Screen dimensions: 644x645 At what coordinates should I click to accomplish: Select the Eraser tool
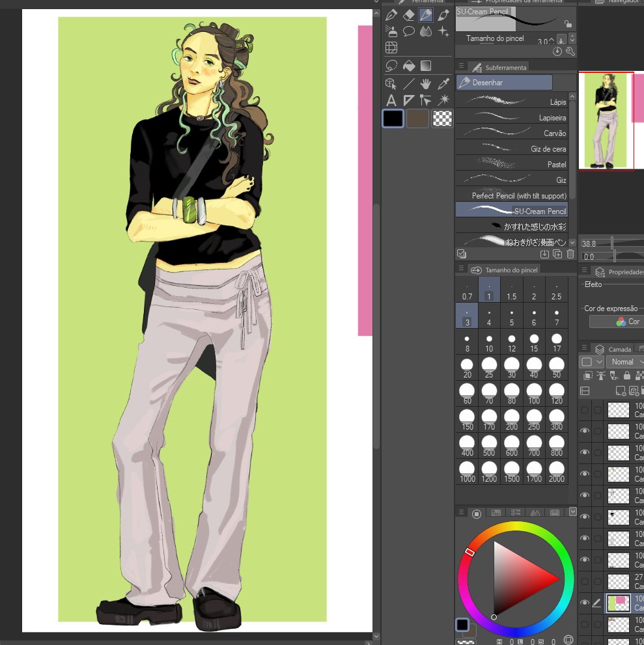(x=409, y=15)
